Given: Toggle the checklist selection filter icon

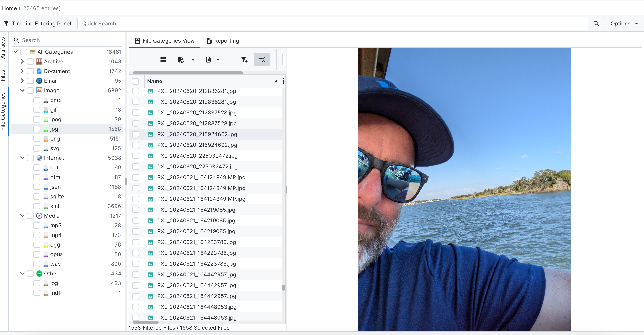Looking at the screenshot, I should click(x=262, y=60).
